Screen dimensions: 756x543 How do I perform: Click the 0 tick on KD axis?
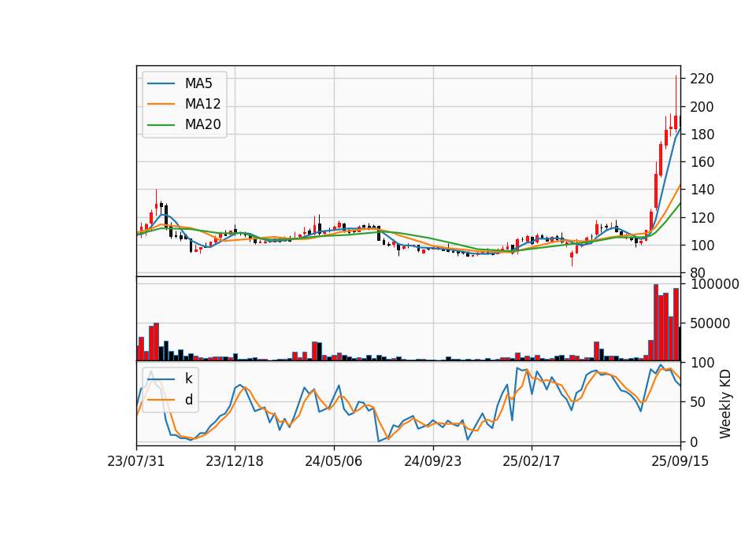point(694,441)
